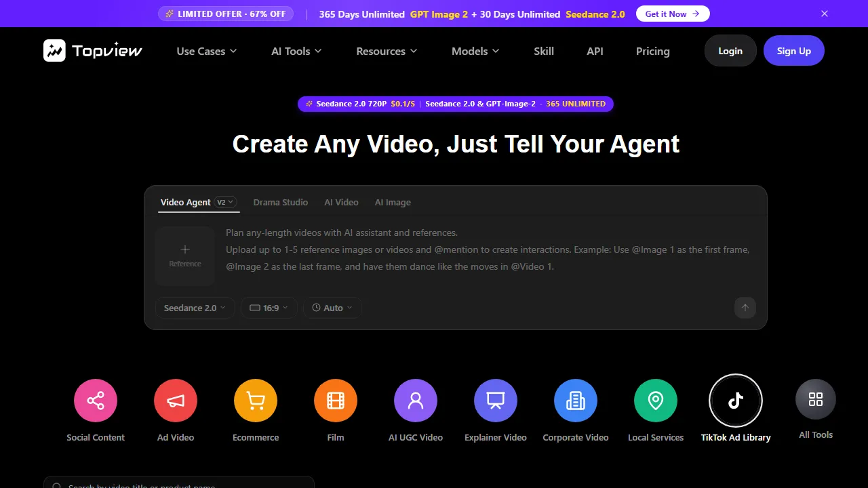Open the Skill nav item
Viewport: 868px width, 488px height.
tap(544, 51)
